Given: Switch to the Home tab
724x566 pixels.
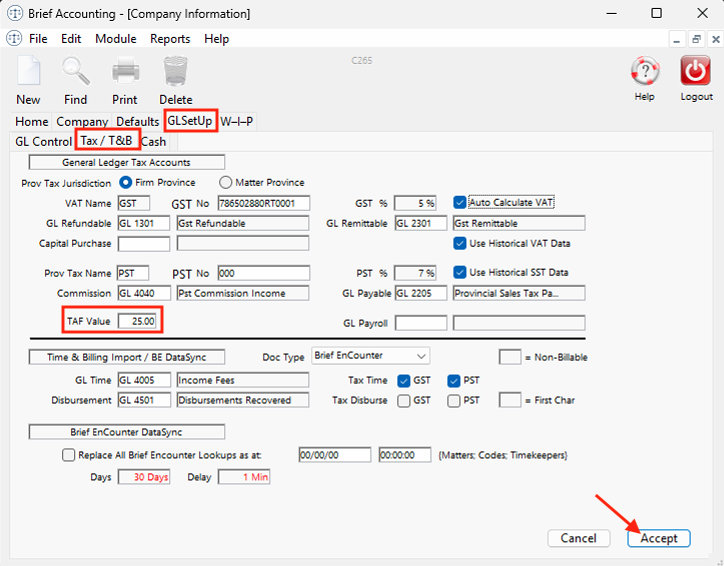Looking at the screenshot, I should [x=31, y=121].
